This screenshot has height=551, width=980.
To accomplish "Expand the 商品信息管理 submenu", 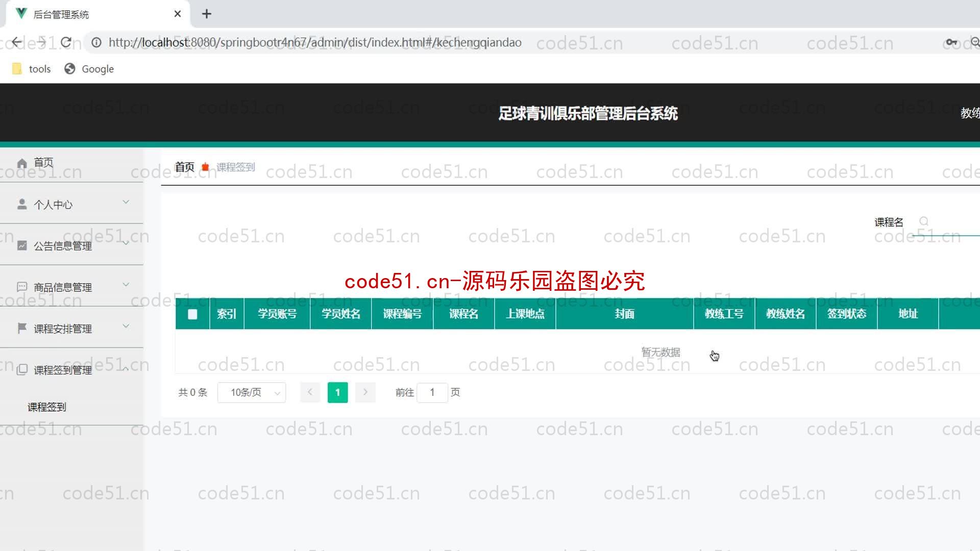I will pyautogui.click(x=72, y=287).
